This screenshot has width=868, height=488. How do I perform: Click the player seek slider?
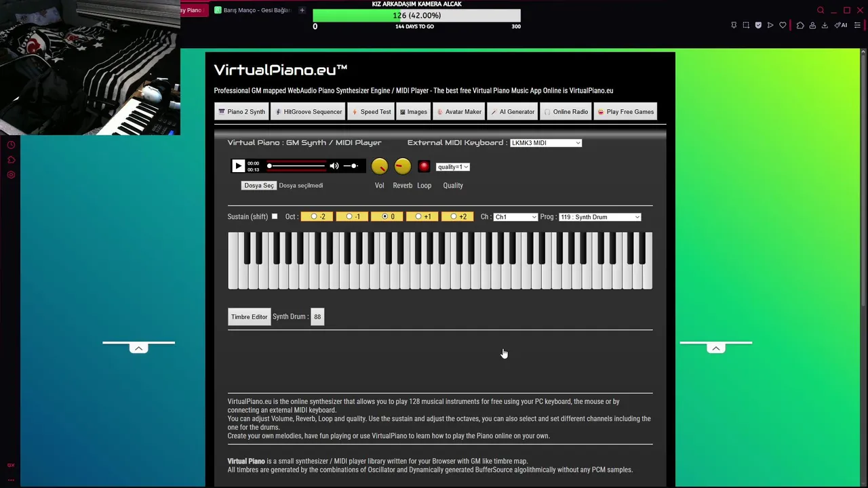(296, 166)
